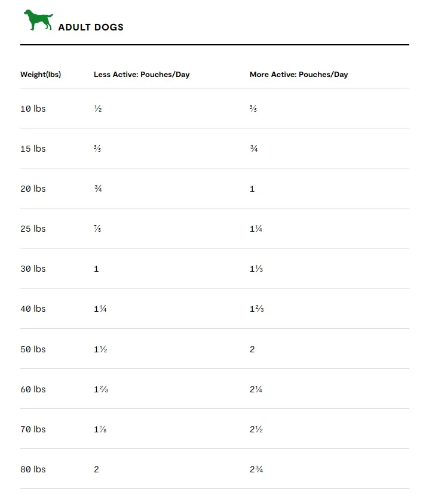Click the 2¾ more active value
The width and height of the screenshot is (429, 504).
pos(256,469)
